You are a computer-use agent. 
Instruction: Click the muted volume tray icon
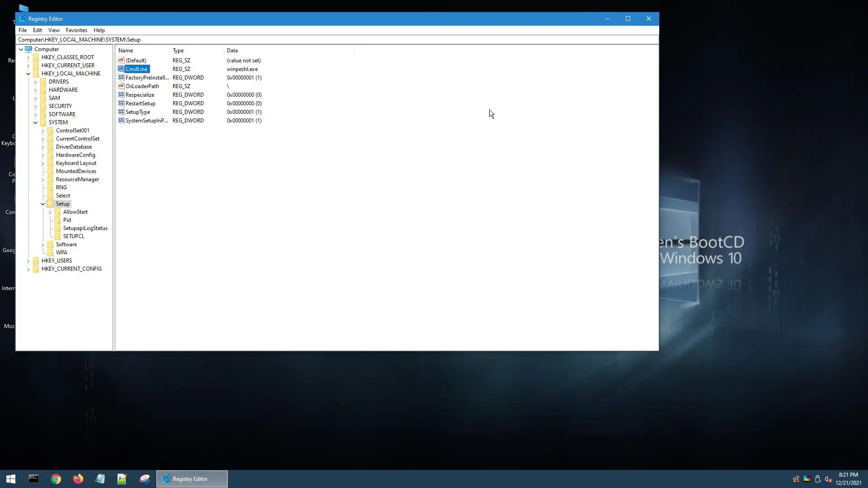click(828, 479)
